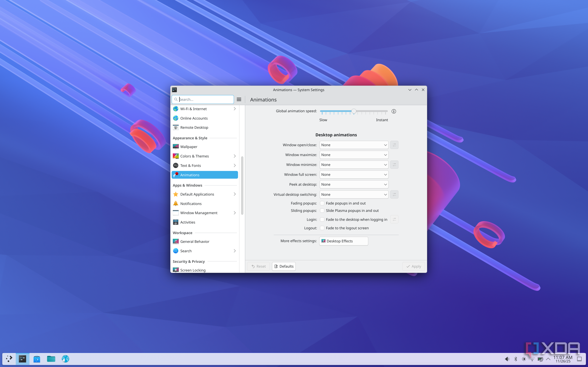Image resolution: width=588 pixels, height=367 pixels.
Task: Launch the file manager from taskbar
Action: click(51, 359)
